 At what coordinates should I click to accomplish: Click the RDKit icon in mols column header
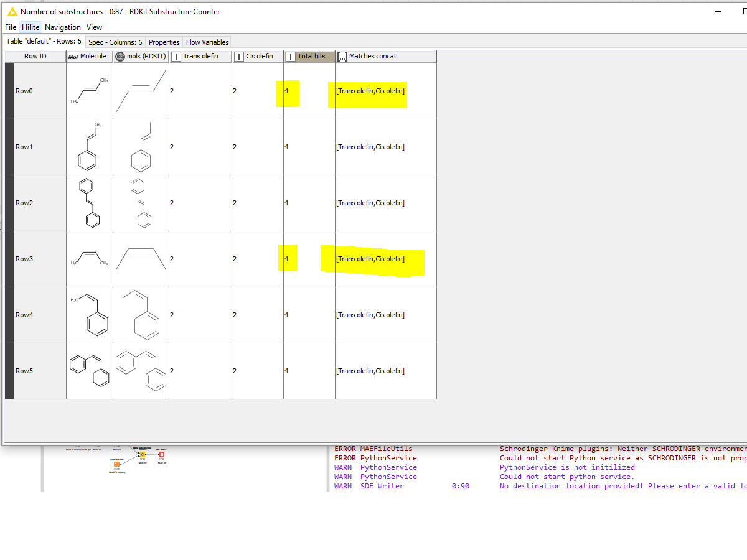coord(120,57)
